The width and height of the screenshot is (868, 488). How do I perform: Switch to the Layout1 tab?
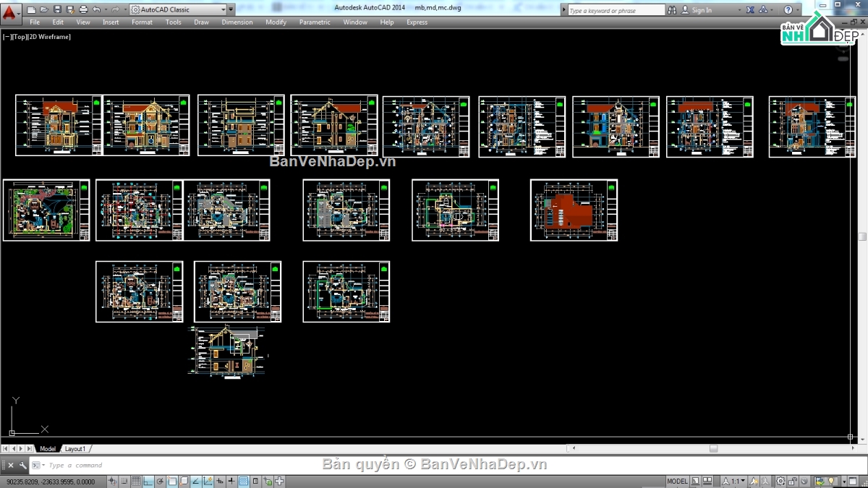(75, 449)
